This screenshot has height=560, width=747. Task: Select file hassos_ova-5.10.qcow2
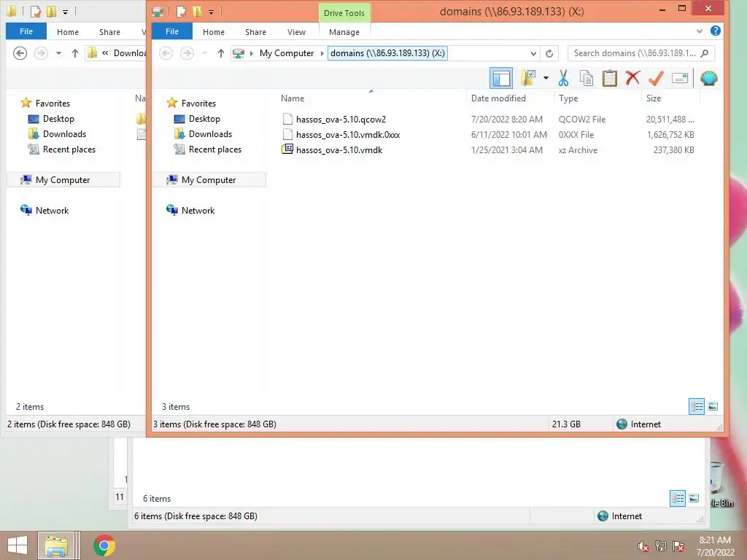click(x=341, y=120)
